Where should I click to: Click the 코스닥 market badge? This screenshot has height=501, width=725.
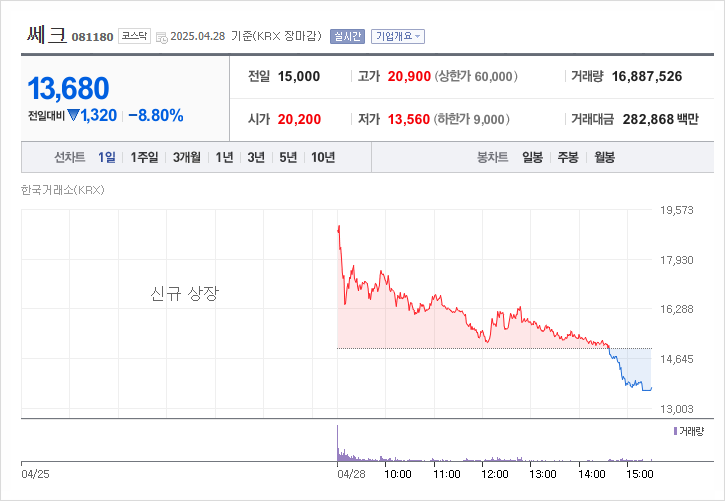point(134,36)
